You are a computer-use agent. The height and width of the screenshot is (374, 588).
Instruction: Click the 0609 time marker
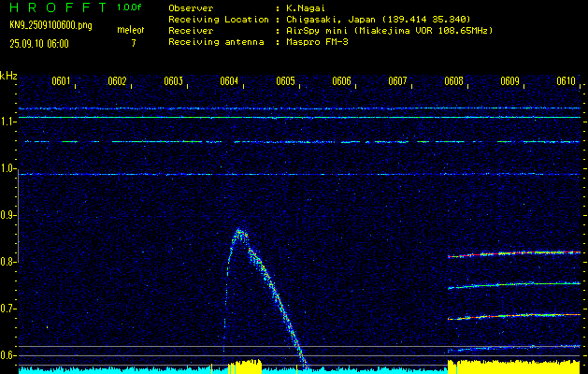click(x=510, y=81)
